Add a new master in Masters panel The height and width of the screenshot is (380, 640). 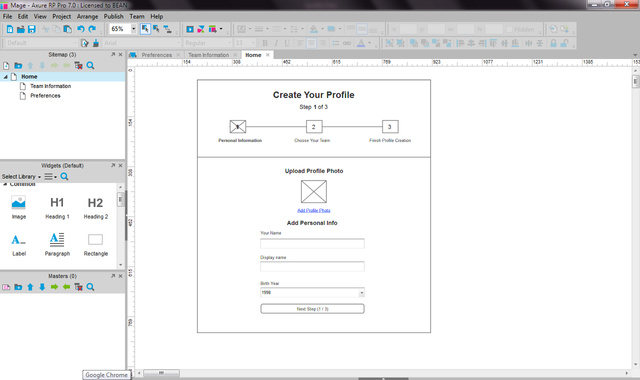[6, 287]
